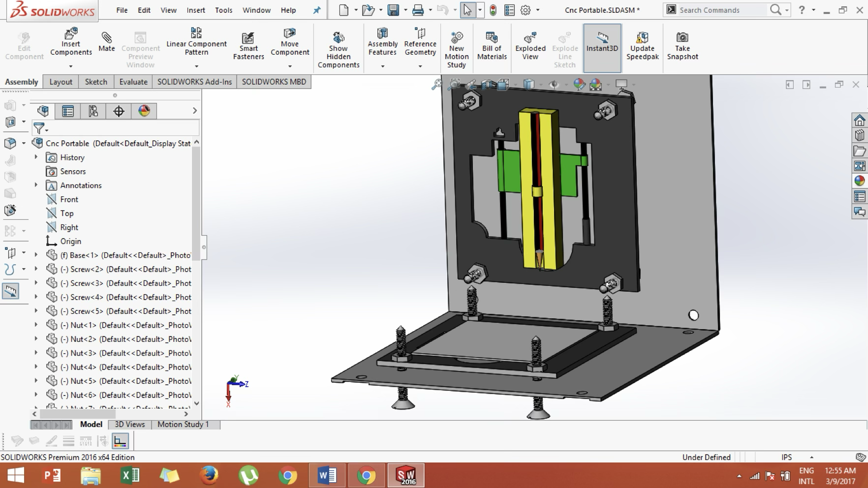This screenshot has height=488, width=868.
Task: Toggle Instant3D off
Action: click(602, 44)
